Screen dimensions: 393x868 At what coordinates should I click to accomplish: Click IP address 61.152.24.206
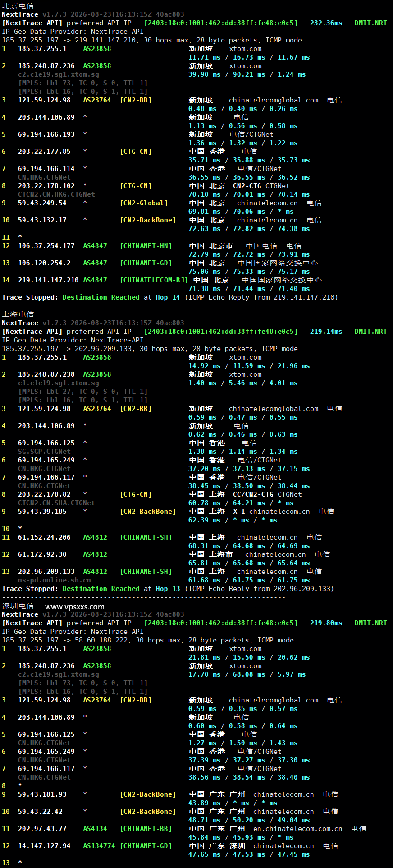(44, 537)
